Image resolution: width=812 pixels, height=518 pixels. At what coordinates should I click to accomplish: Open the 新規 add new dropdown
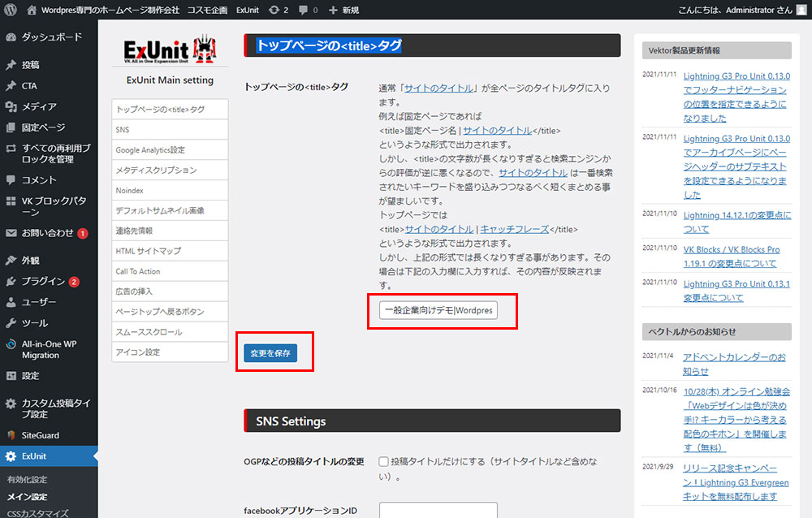[x=343, y=10]
